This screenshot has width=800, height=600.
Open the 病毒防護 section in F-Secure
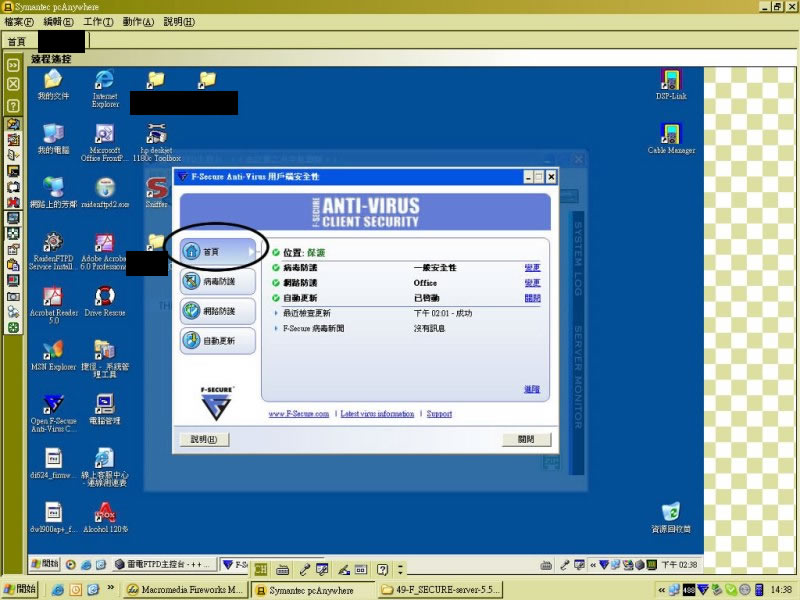[x=218, y=281]
